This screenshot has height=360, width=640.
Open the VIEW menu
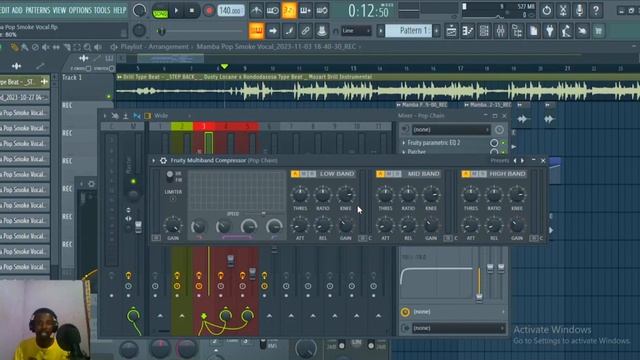tap(59, 10)
